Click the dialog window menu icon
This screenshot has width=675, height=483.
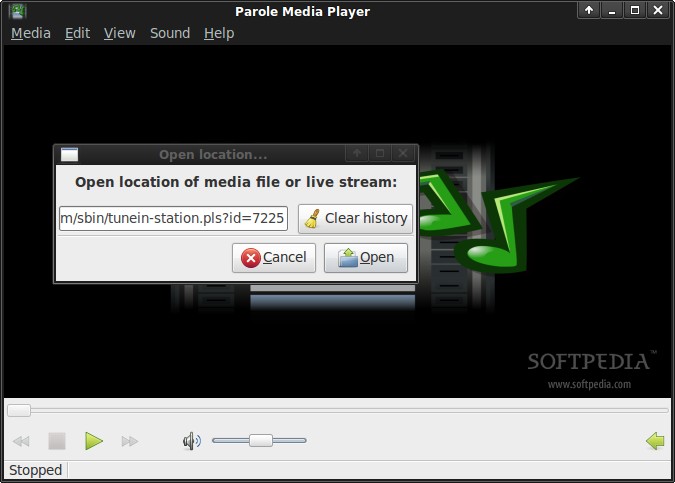tap(69, 154)
